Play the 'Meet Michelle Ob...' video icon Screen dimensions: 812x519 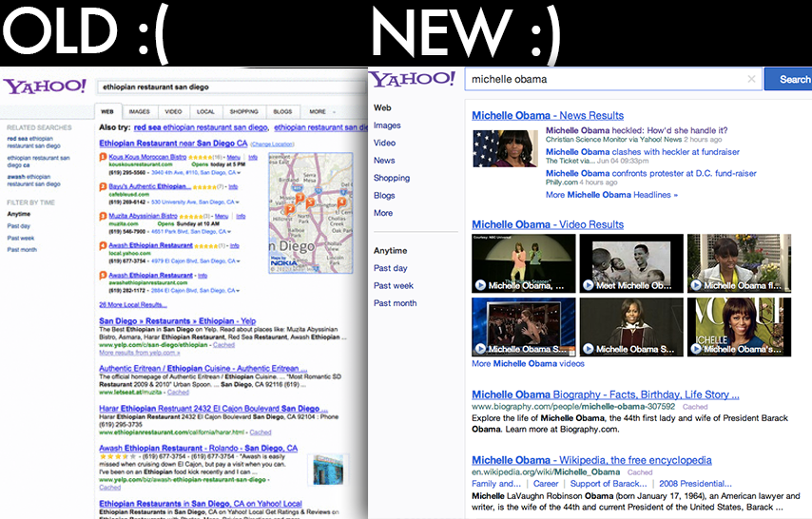tap(589, 285)
